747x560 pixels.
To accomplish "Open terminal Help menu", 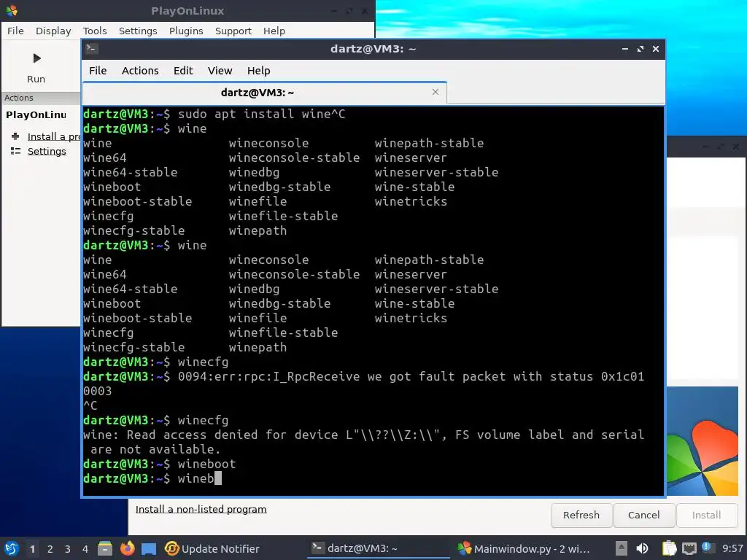I will tap(259, 71).
